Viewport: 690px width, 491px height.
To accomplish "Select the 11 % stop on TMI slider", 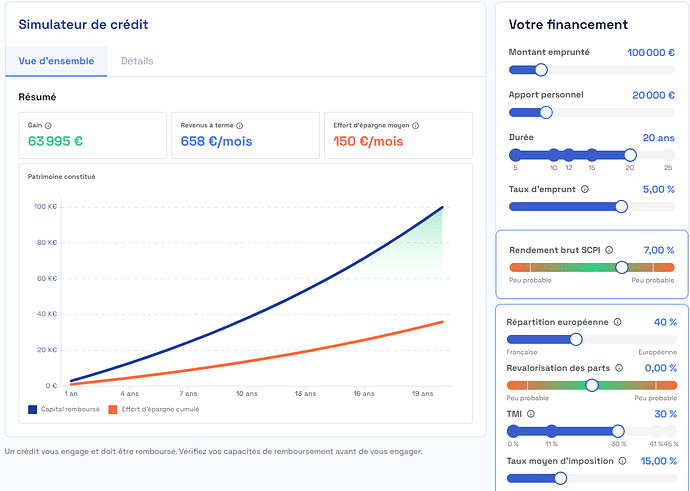I will tap(551, 431).
